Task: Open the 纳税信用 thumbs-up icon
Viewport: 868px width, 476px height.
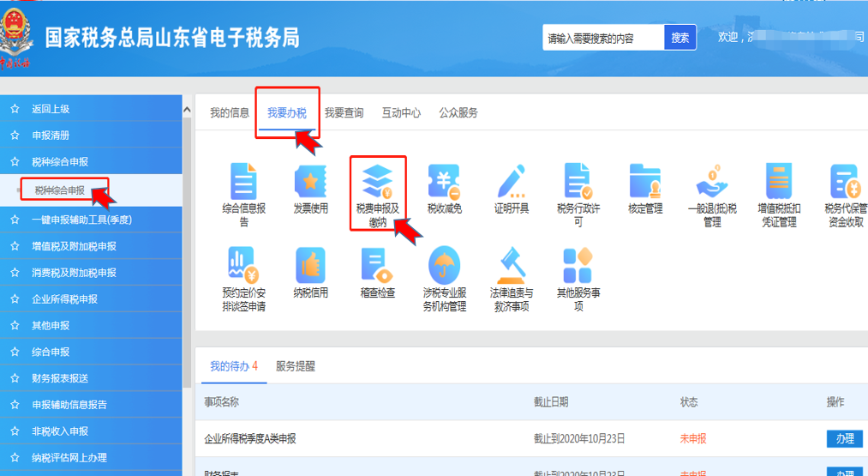Action: click(x=310, y=265)
